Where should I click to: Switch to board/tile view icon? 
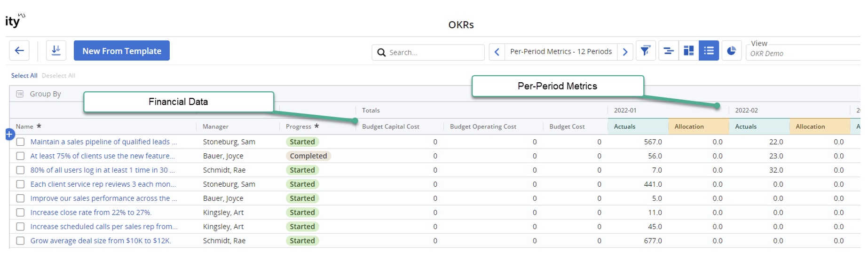pos(689,51)
